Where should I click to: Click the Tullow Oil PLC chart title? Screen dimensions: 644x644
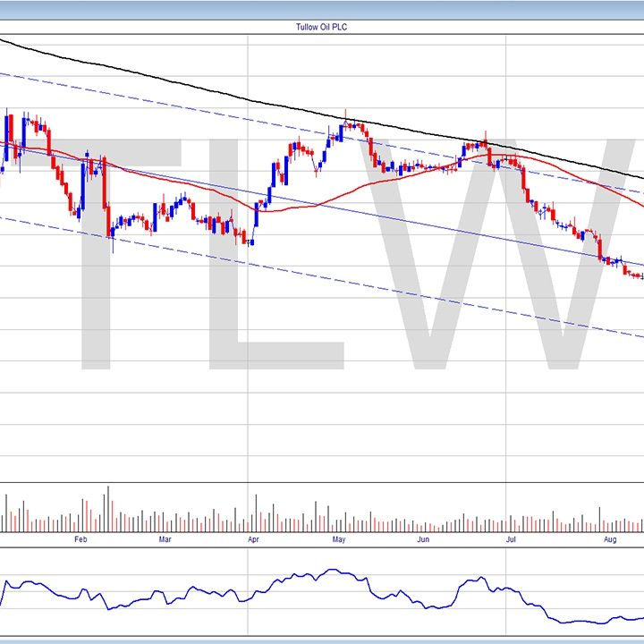click(321, 27)
